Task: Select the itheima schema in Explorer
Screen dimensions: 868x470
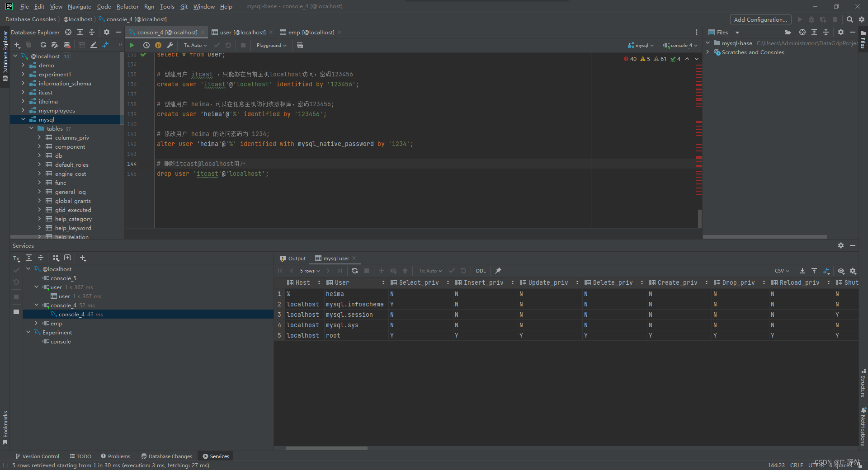Action: 48,101
